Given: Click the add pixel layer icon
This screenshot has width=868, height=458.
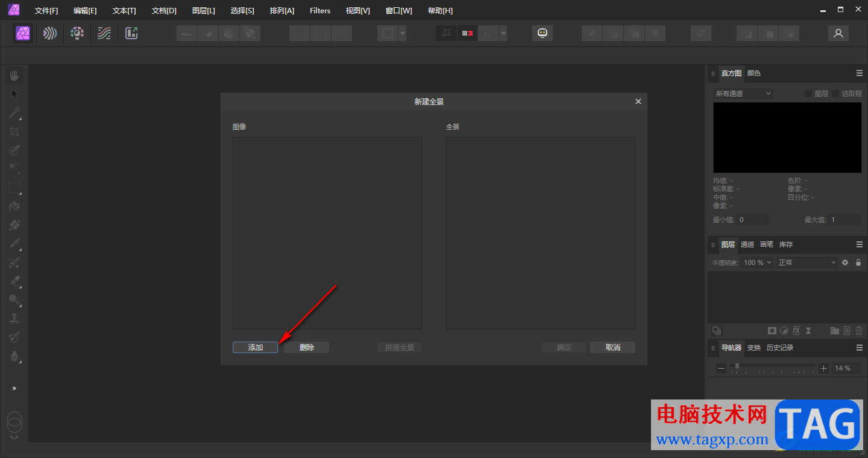Looking at the screenshot, I should [x=847, y=331].
